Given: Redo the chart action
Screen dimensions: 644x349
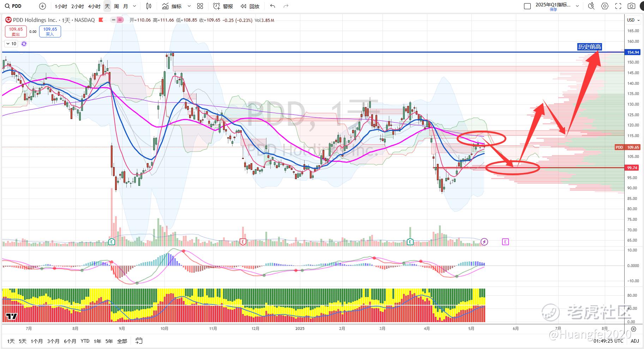Looking at the screenshot, I should 286,6.
